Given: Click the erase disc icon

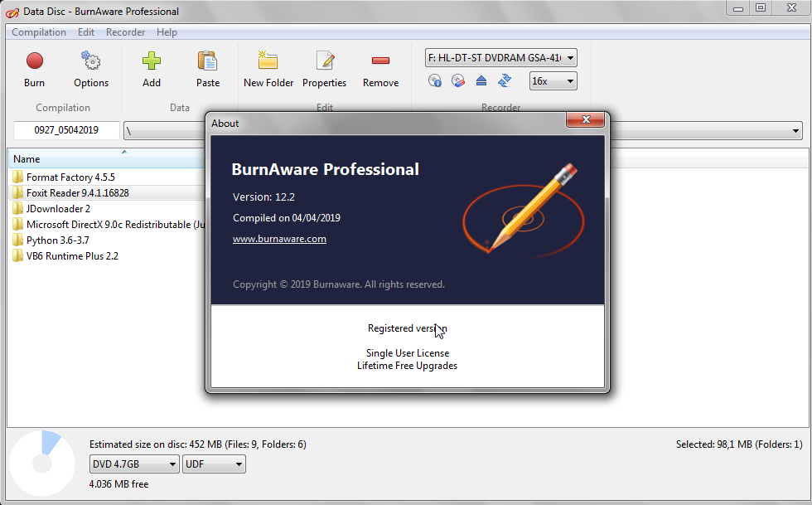Looking at the screenshot, I should [x=457, y=81].
